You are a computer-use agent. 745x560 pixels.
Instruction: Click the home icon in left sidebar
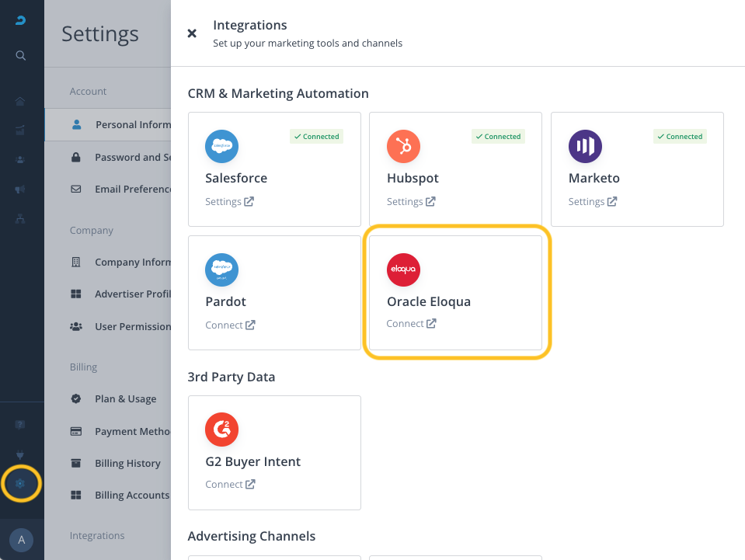click(21, 101)
